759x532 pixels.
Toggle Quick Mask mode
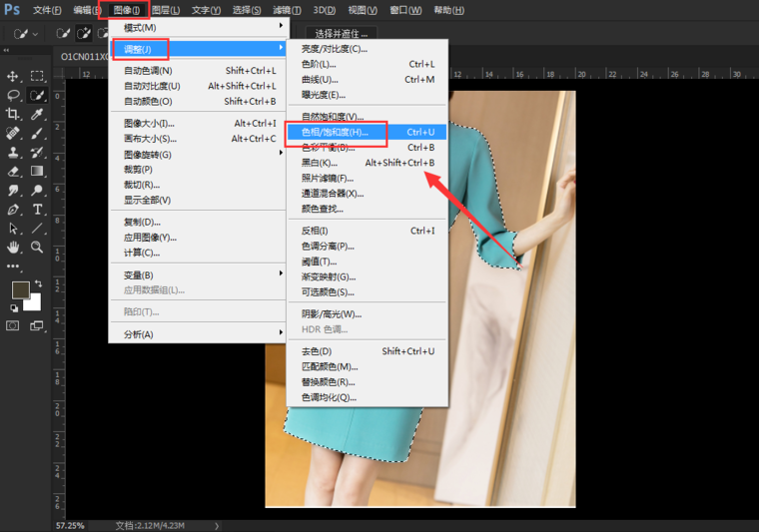pyautogui.click(x=13, y=325)
